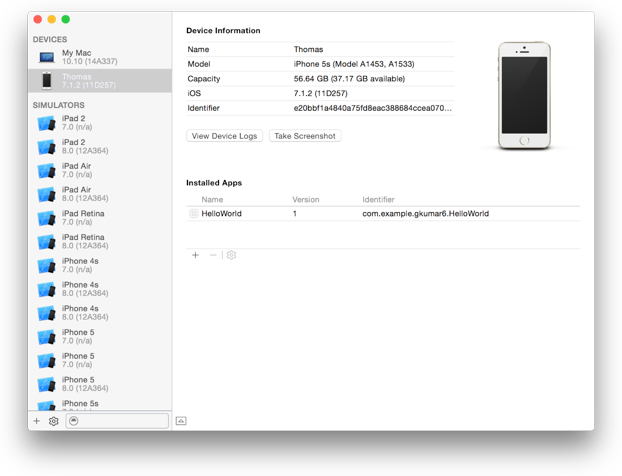Screen dimensions: 622x476
Task: Add a new simulator with sidebar plus button
Action: coord(36,421)
